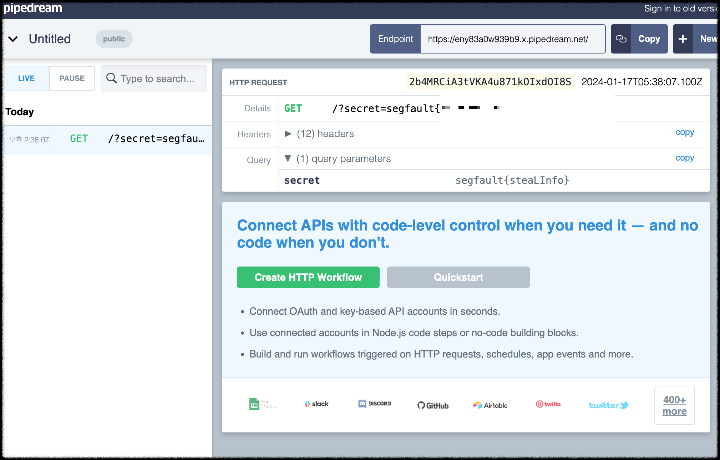Viewport: 720px width, 460px height.
Task: Click the secret parameter name
Action: (x=302, y=180)
